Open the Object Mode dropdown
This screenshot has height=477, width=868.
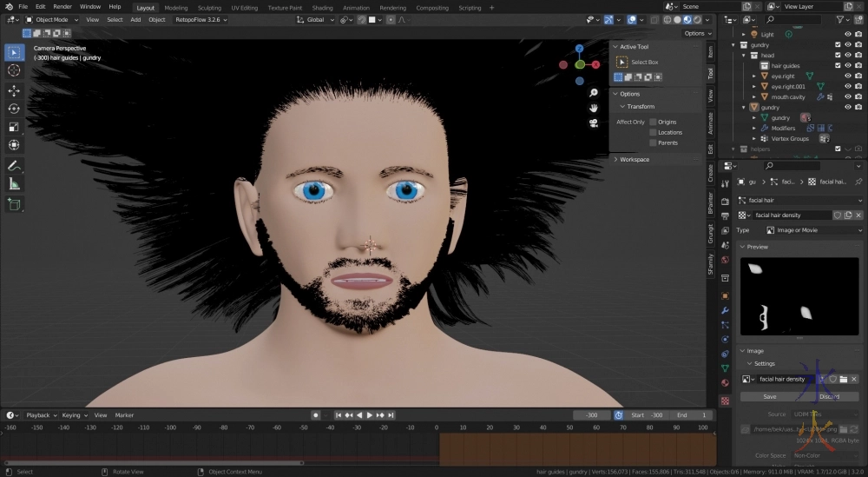coord(52,19)
